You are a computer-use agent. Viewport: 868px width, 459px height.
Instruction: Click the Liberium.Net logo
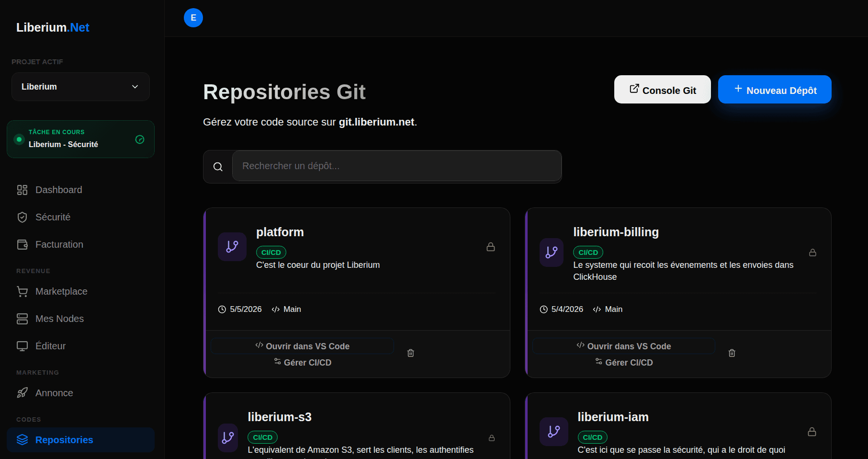coord(53,27)
